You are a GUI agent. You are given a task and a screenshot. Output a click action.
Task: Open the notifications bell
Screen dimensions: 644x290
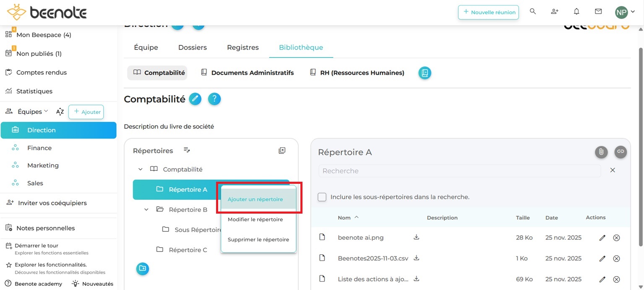click(576, 12)
